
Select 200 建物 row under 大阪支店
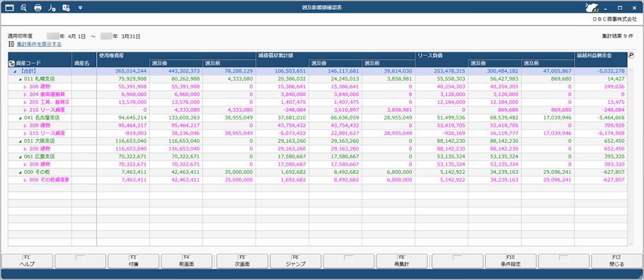tap(318, 148)
